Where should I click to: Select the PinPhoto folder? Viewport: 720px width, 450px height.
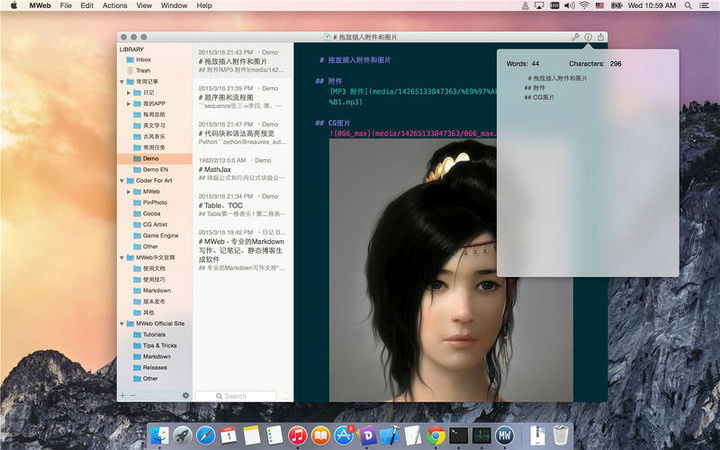[154, 202]
